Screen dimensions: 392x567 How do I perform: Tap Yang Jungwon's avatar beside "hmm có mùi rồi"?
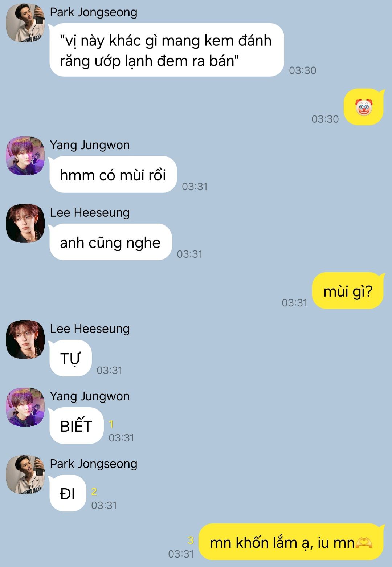click(25, 156)
